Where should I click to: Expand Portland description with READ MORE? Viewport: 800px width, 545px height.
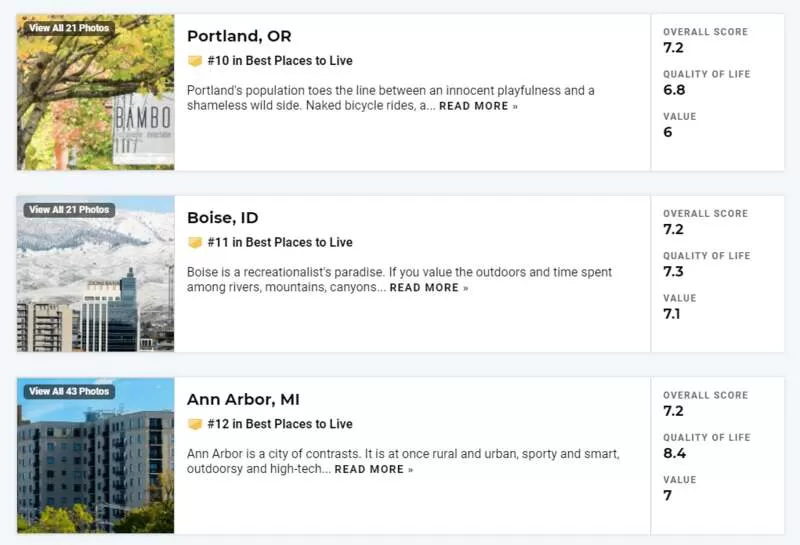tap(478, 106)
